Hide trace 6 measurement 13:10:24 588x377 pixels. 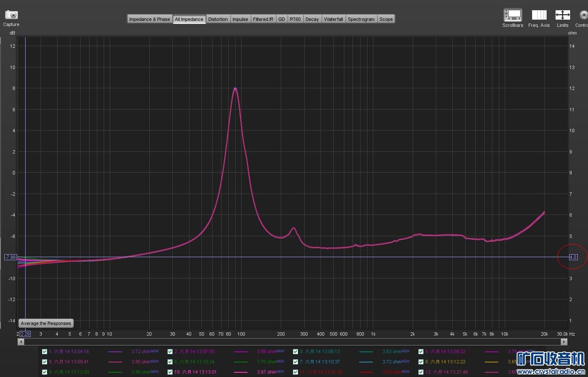(x=170, y=362)
